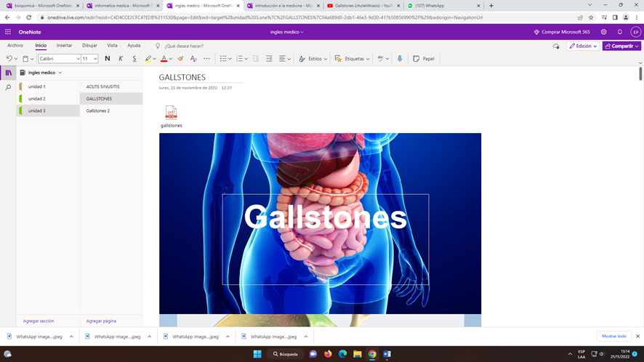Click the '¿Qué desea hacer?' search field
The width and height of the screenshot is (644, 362).
184,46
